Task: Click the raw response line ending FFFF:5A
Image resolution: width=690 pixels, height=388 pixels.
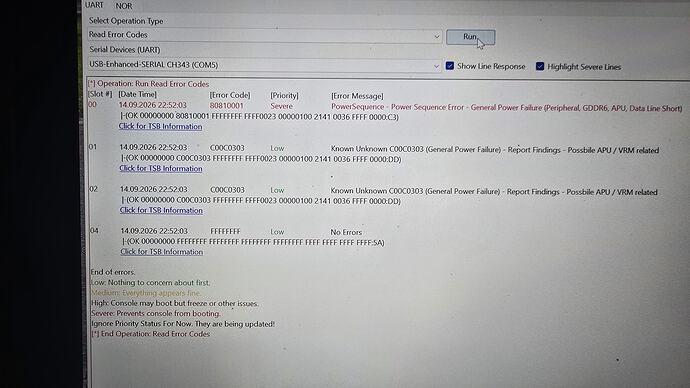Action: [x=253, y=242]
